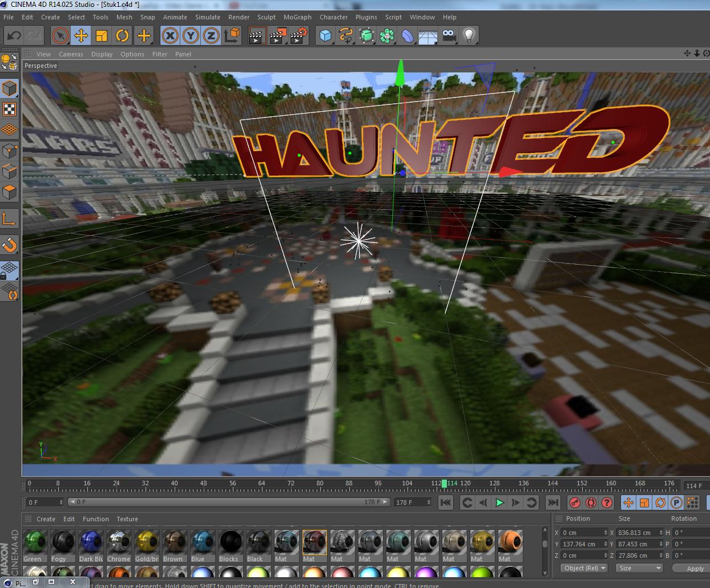Toggle Position keyframe recording icon
Screen dimensions: 710x588
tap(628, 502)
